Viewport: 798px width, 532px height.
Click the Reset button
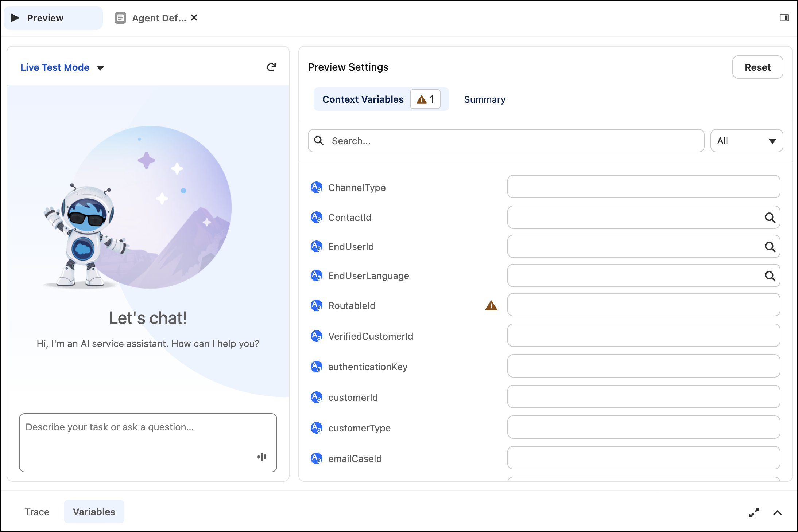pos(758,67)
